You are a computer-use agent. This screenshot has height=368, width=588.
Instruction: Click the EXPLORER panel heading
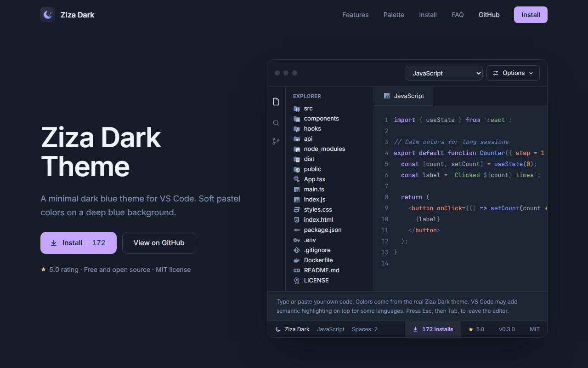[307, 96]
